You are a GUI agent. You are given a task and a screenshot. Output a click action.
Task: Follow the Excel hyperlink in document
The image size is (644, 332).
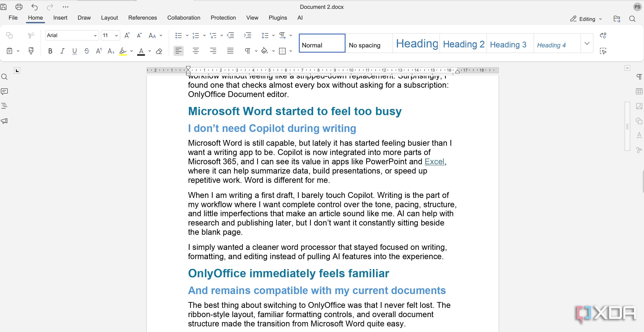pyautogui.click(x=435, y=162)
